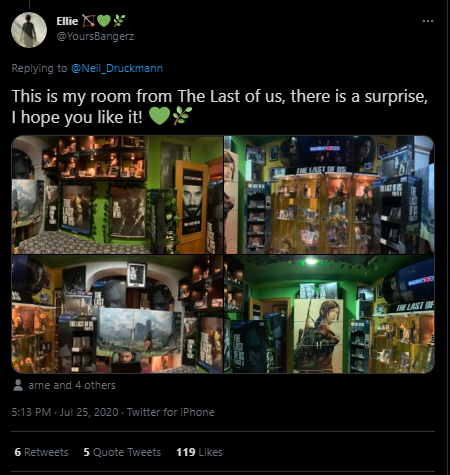Click Ellie's profile avatar picture
This screenshot has height=475, width=450.
pyautogui.click(x=29, y=30)
